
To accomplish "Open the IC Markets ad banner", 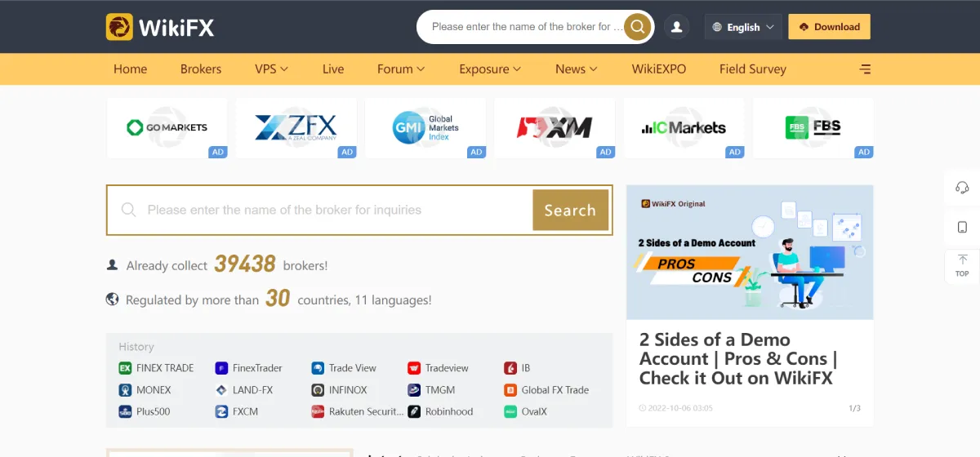I will coord(684,128).
